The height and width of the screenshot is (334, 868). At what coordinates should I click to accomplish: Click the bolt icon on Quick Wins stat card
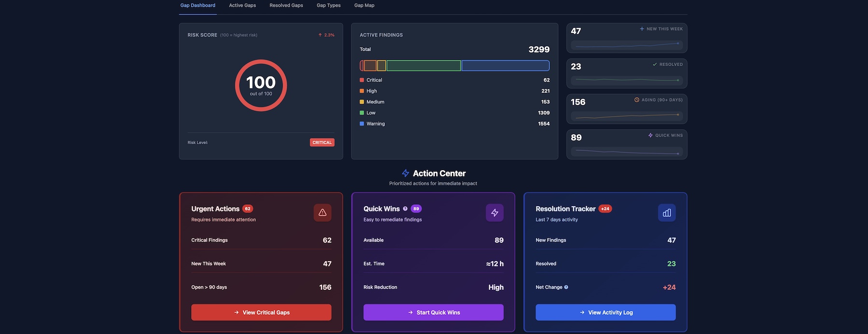pos(650,135)
